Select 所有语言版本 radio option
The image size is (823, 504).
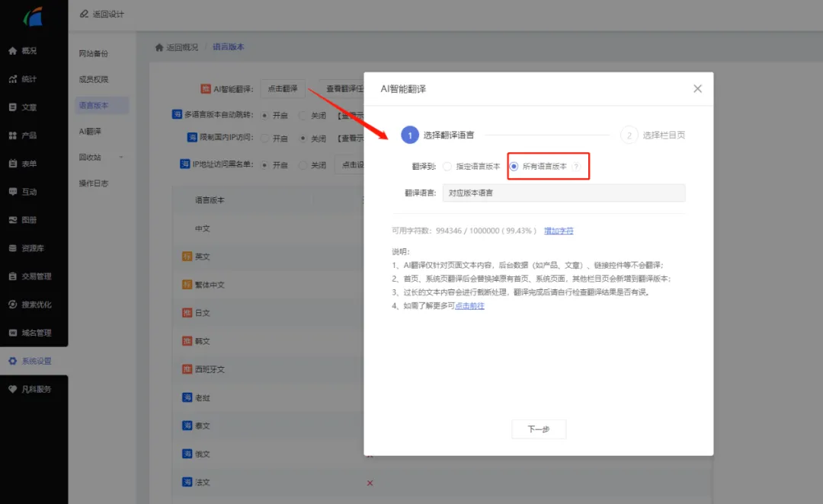coord(514,167)
